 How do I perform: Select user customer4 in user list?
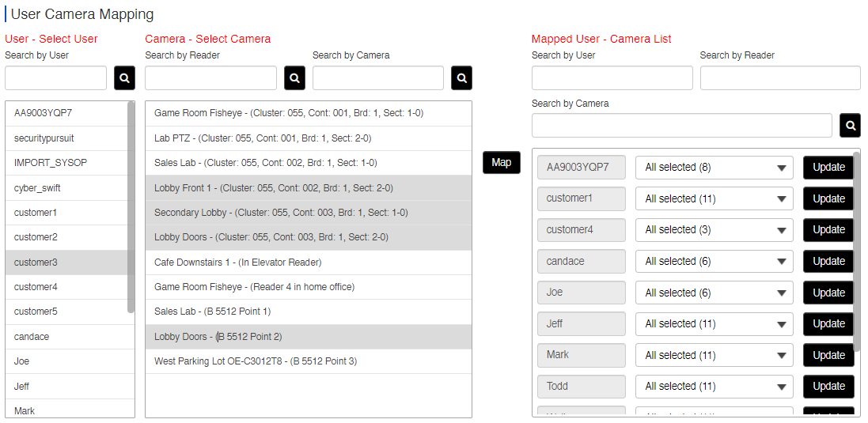coord(66,287)
